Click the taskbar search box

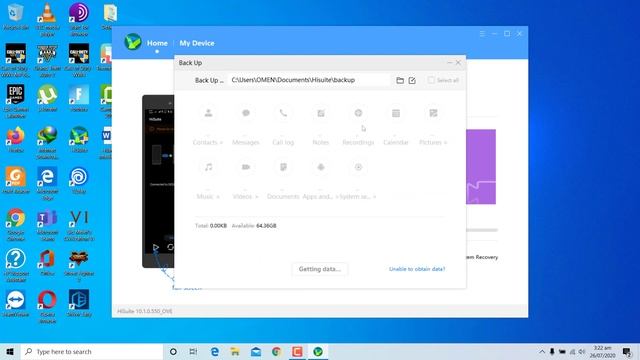pyautogui.click(x=92, y=351)
